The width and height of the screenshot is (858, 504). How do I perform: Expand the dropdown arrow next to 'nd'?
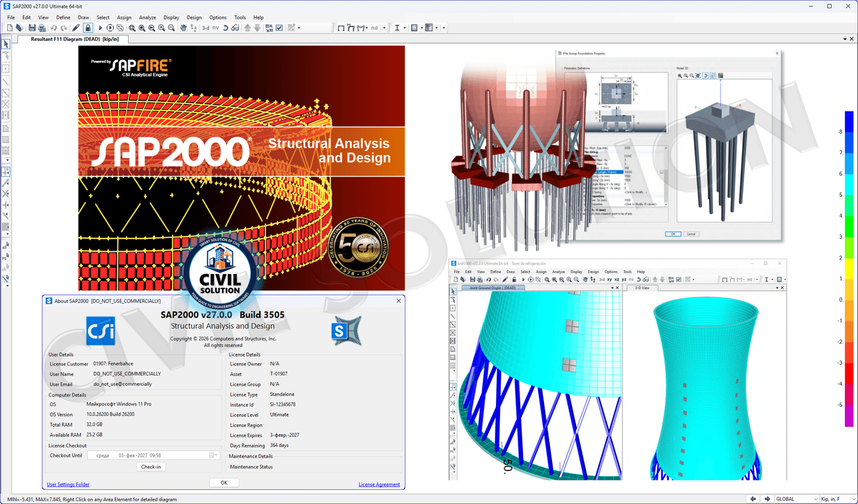pos(384,28)
